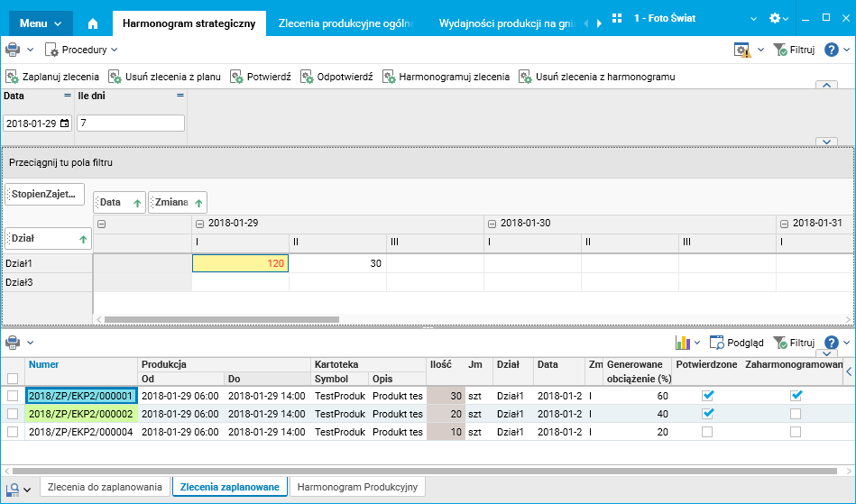Image resolution: width=856 pixels, height=504 pixels.
Task: Open Zlecenia zaplanowane tab
Action: click(x=230, y=487)
